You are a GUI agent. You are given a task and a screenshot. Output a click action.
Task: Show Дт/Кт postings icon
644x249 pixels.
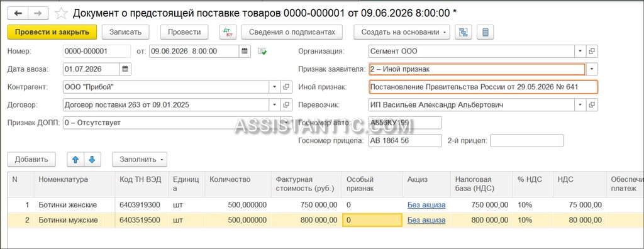(x=228, y=32)
